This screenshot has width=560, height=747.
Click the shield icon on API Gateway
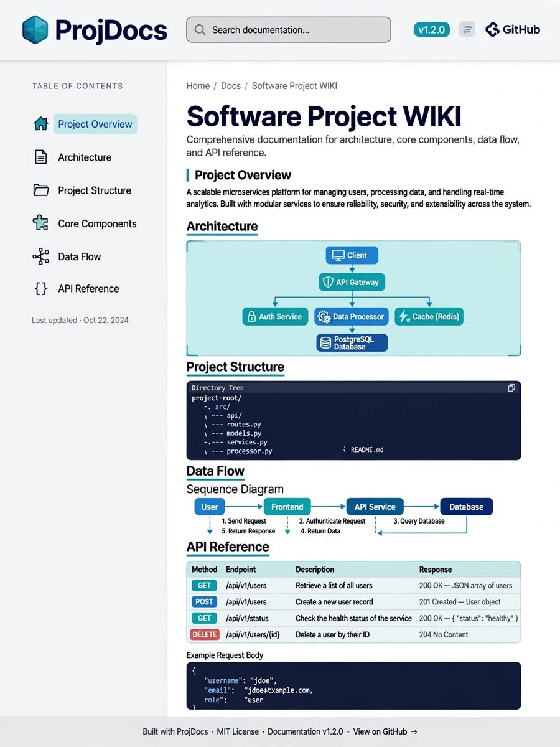point(327,282)
